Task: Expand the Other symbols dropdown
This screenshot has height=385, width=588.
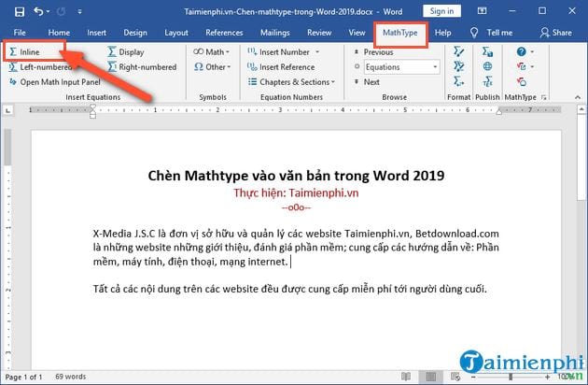Action: (214, 67)
